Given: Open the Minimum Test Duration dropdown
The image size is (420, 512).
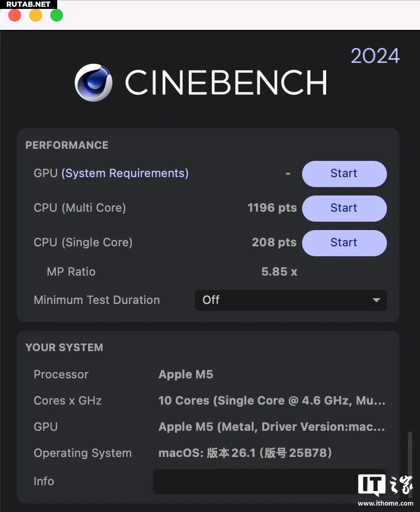Looking at the screenshot, I should pyautogui.click(x=290, y=300).
